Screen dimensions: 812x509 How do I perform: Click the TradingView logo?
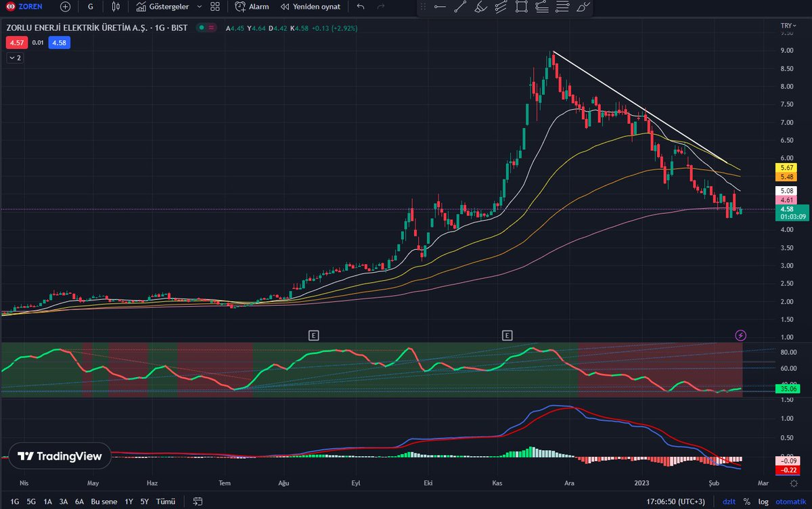[x=59, y=456]
